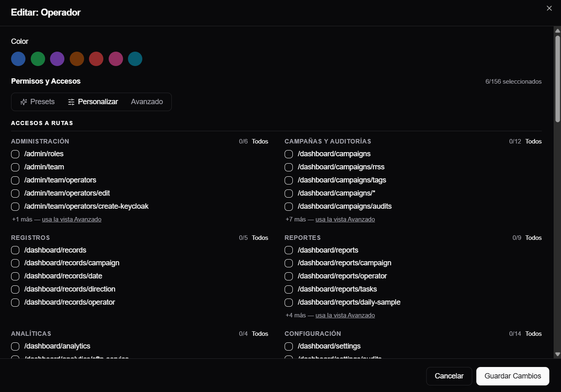Click the vertical scrollbar thumb
The width and height of the screenshot is (561, 392).
pos(557,79)
